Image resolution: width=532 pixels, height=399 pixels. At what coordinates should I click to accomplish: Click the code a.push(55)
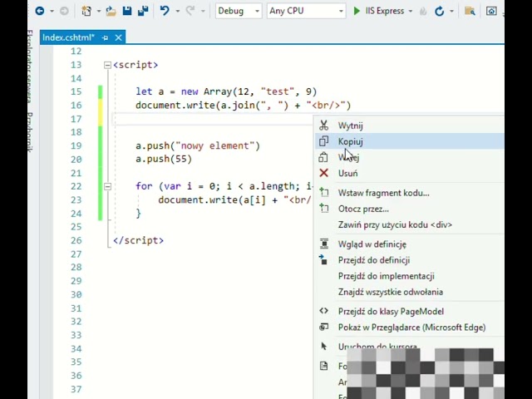[164, 159]
